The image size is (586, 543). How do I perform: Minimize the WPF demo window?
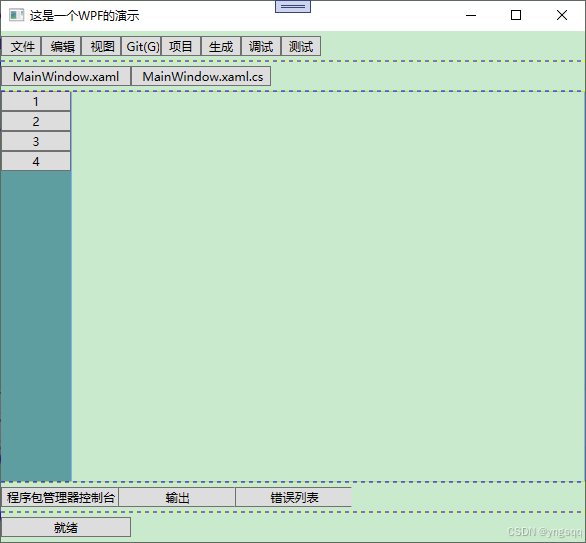pos(471,15)
